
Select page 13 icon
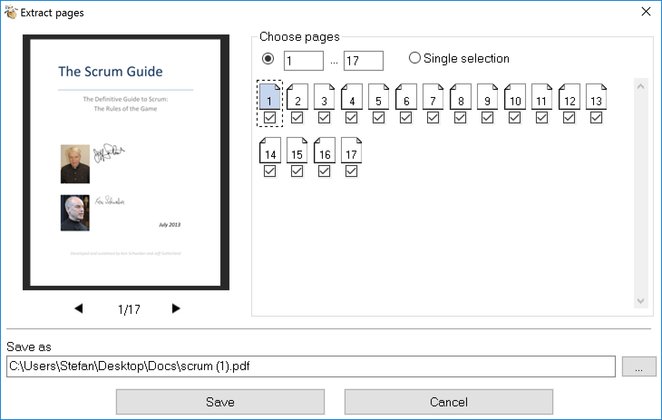(597, 97)
